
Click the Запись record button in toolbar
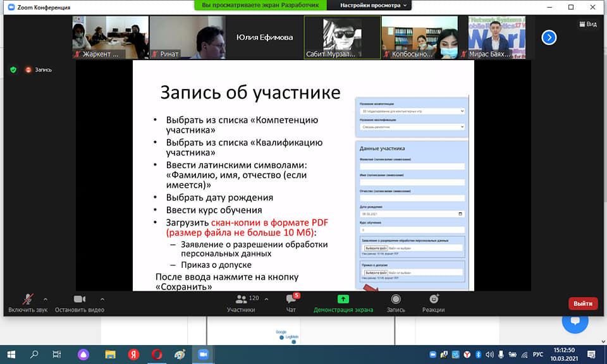point(396,303)
